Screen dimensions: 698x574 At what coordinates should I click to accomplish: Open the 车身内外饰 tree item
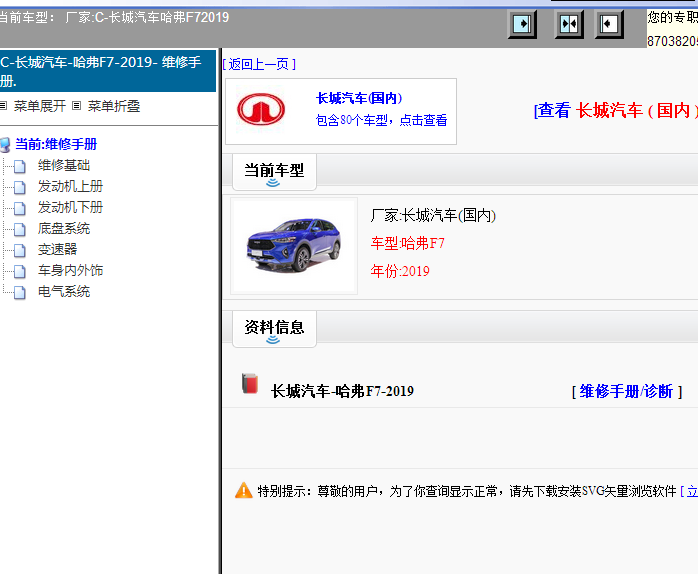tap(70, 271)
